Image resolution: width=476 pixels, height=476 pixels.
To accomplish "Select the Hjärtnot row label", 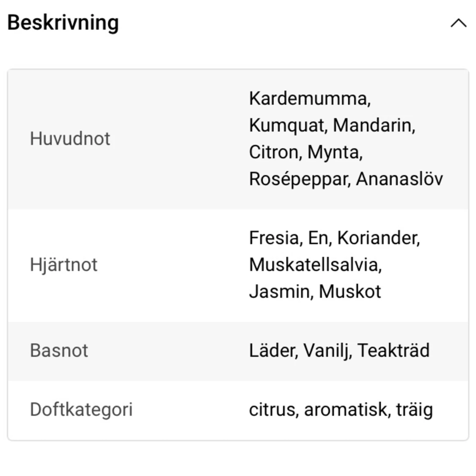I will click(x=63, y=265).
